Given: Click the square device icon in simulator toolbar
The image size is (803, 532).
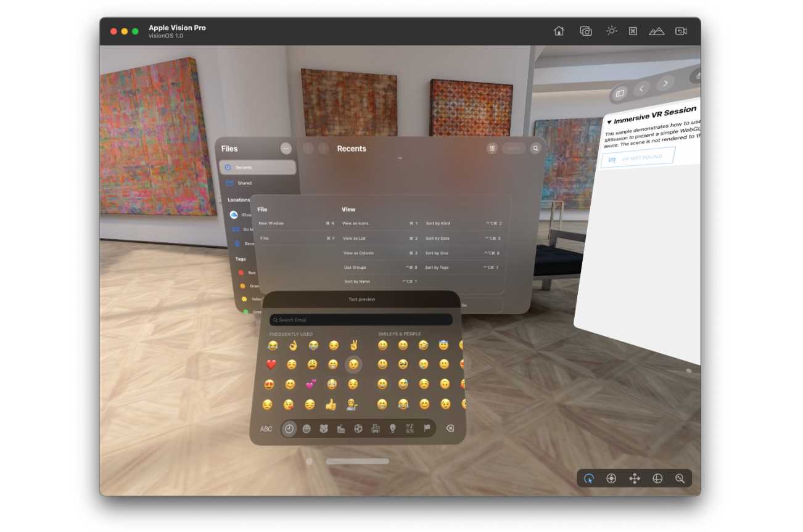Looking at the screenshot, I should pyautogui.click(x=633, y=31).
